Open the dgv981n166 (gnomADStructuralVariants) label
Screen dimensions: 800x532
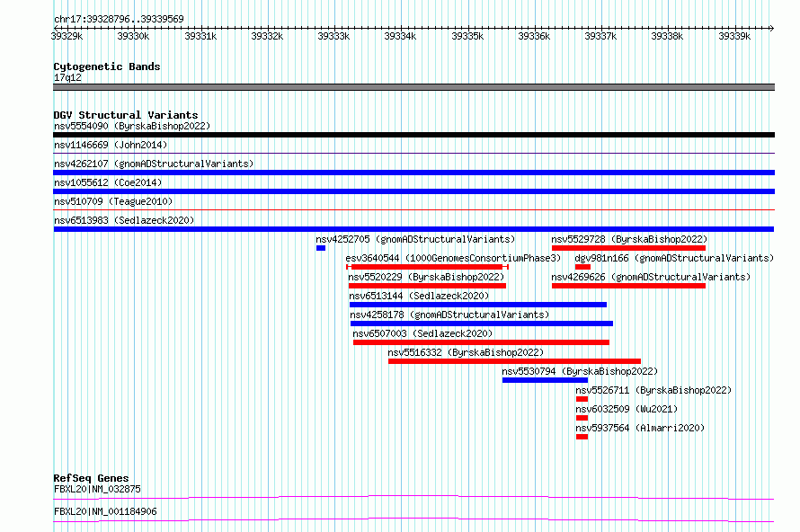point(674,258)
